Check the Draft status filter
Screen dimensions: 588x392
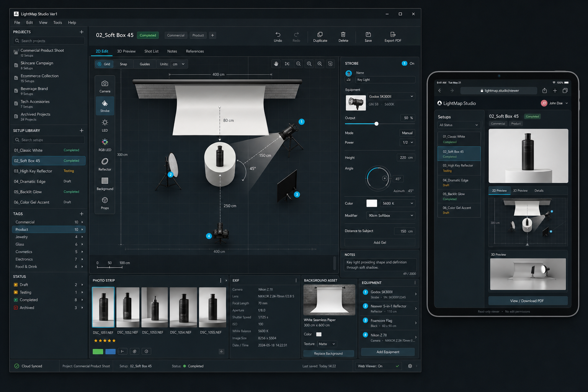point(16,285)
